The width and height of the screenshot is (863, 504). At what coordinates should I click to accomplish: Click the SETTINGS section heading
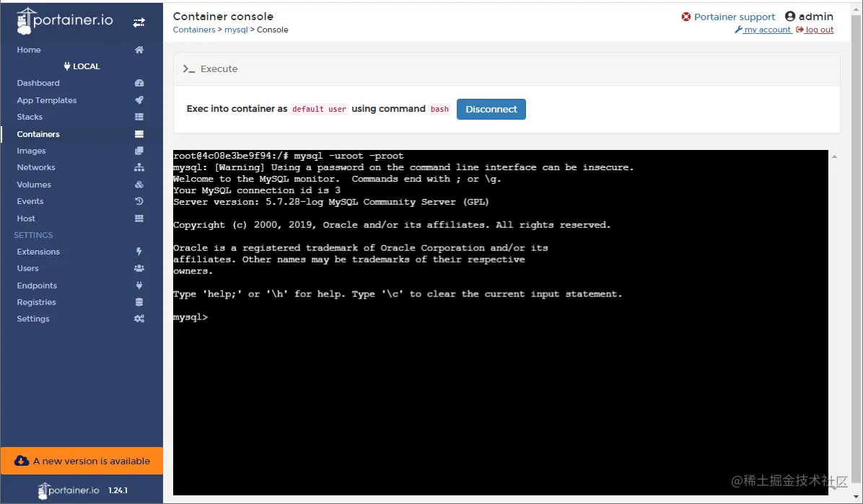click(x=34, y=235)
